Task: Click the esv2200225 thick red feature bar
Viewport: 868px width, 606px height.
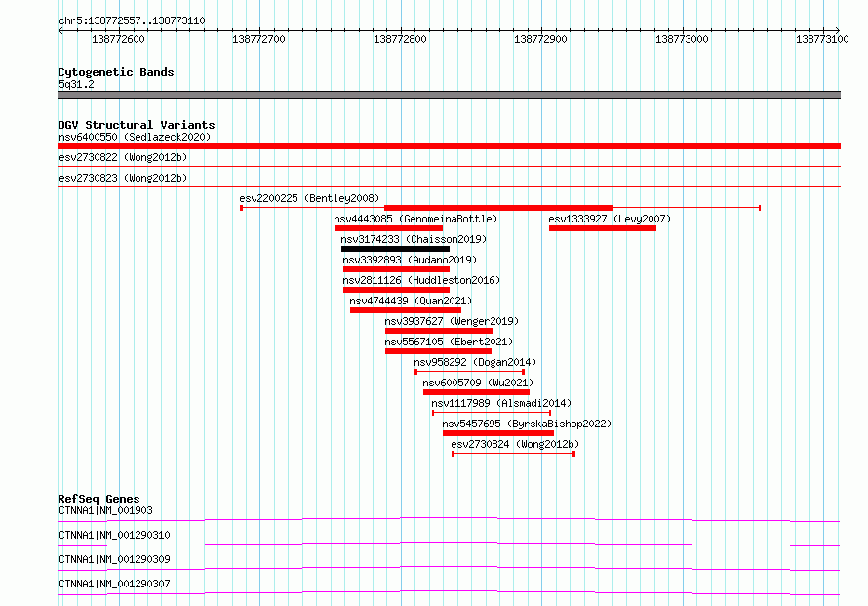Action: 498,208
